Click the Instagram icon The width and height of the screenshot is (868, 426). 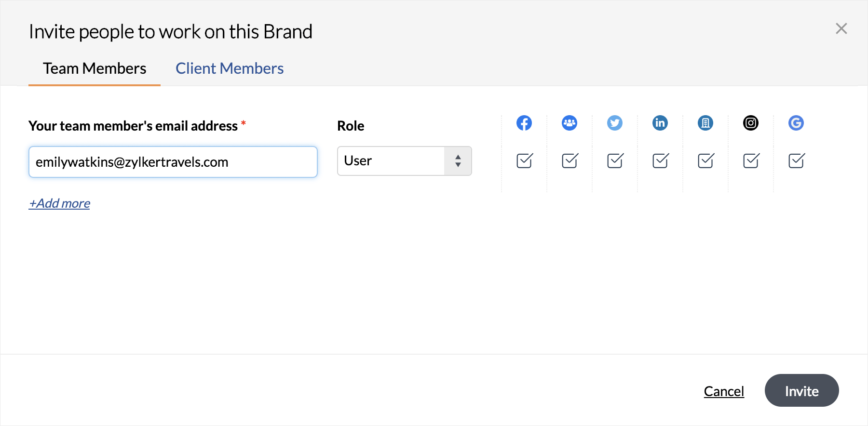751,123
